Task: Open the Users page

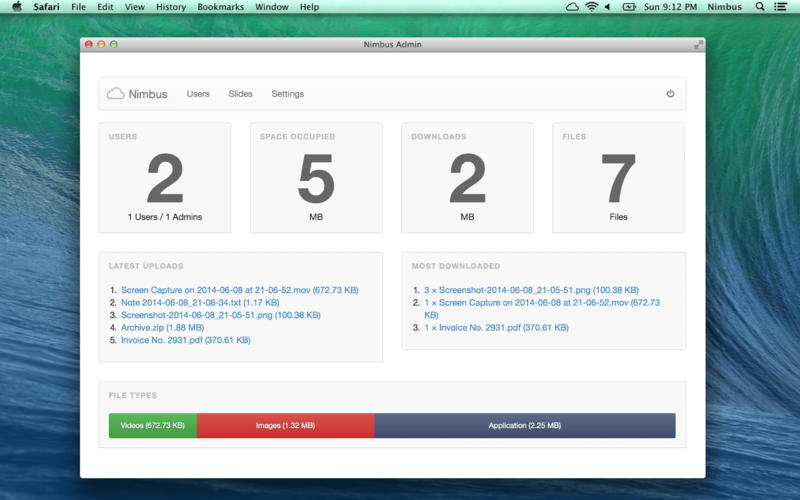Action: [198, 94]
